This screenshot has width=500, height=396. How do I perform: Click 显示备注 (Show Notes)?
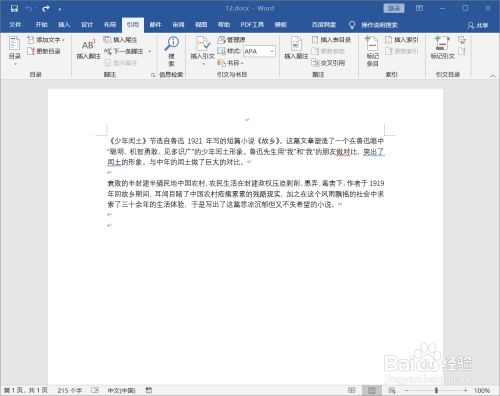121,63
